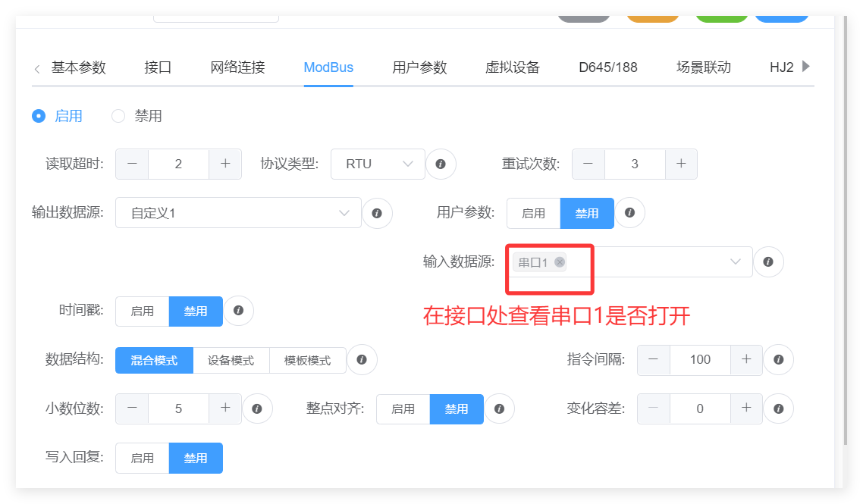Click info icon next to 整点对齐 toggle
The width and height of the screenshot is (863, 504).
499,409
